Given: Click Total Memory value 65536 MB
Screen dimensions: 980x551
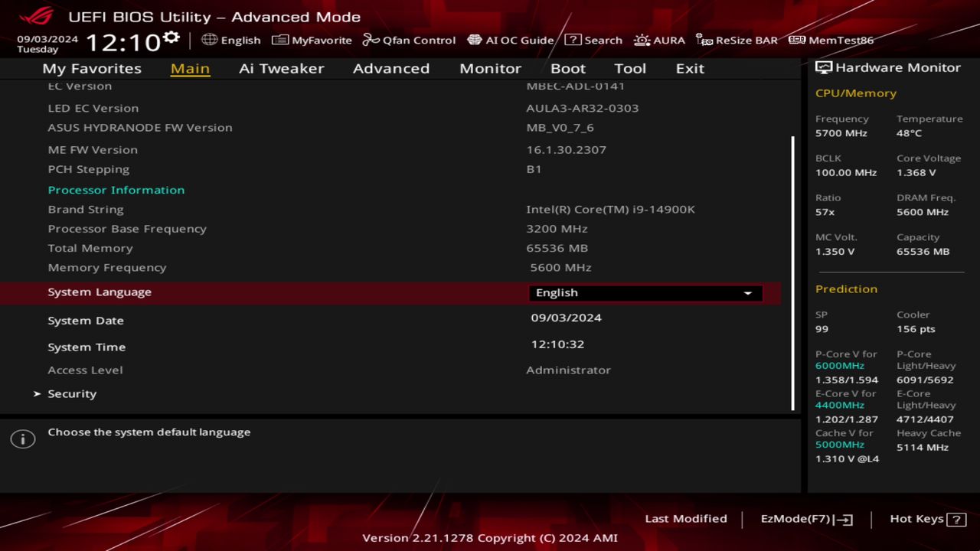Looking at the screenshot, I should click(557, 248).
